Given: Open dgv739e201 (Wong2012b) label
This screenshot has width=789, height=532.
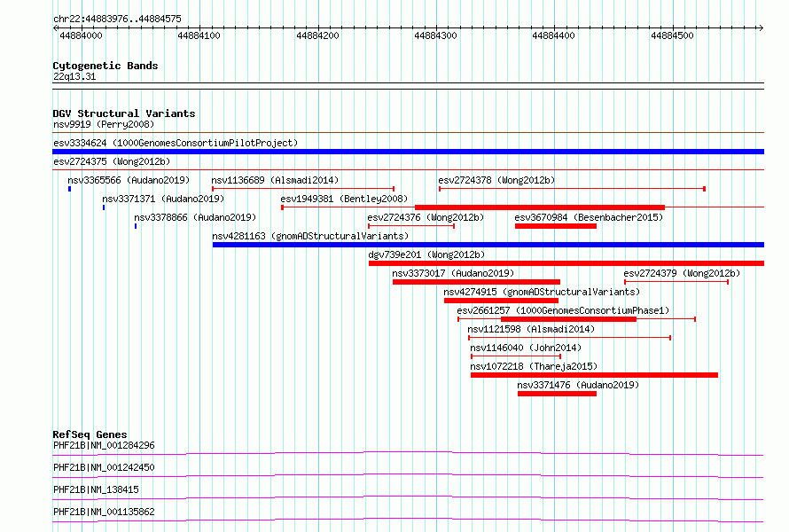Looking at the screenshot, I should (x=426, y=254).
